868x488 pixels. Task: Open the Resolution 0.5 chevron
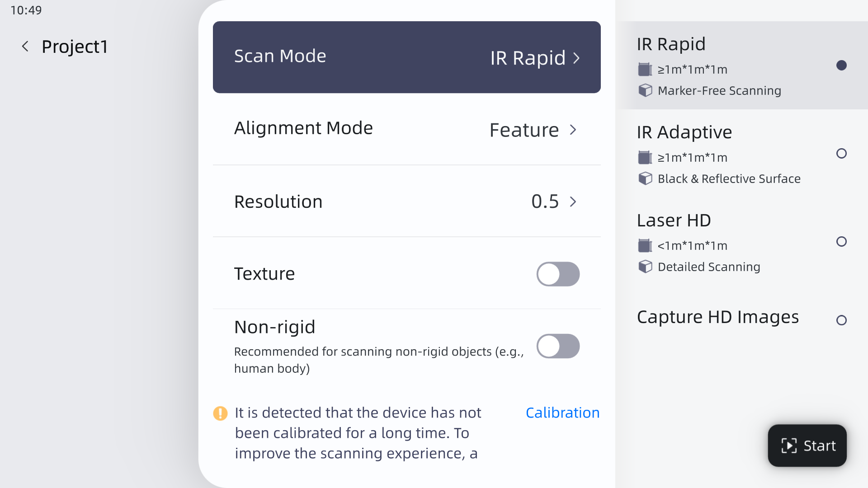pos(573,202)
